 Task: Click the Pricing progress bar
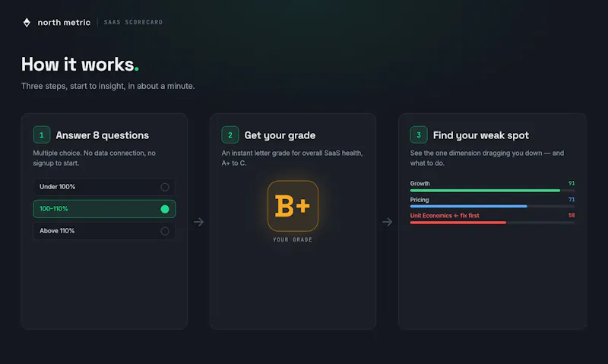(492, 207)
